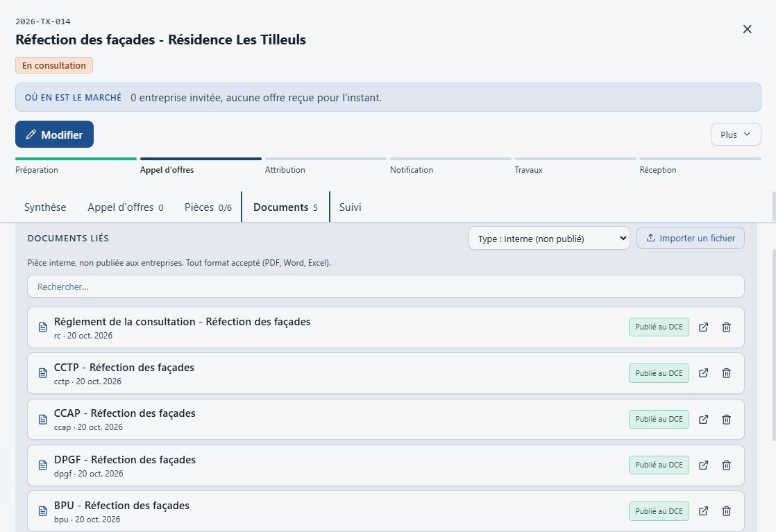This screenshot has width=776, height=532.
Task: Delete the BPU document
Action: tap(727, 511)
